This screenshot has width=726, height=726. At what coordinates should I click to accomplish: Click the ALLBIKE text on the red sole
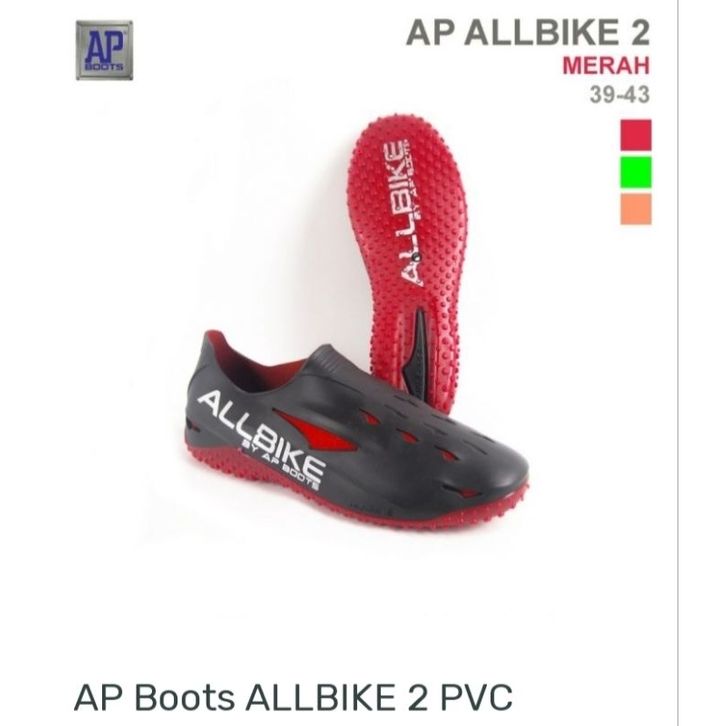401,213
